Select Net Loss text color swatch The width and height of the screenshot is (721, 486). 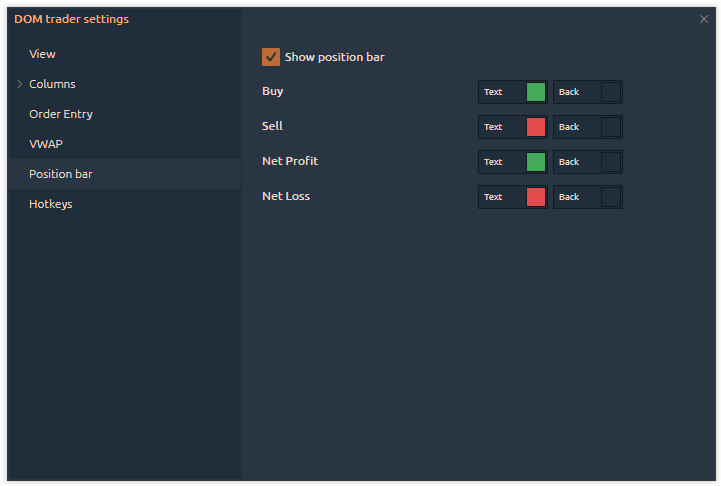(x=536, y=197)
